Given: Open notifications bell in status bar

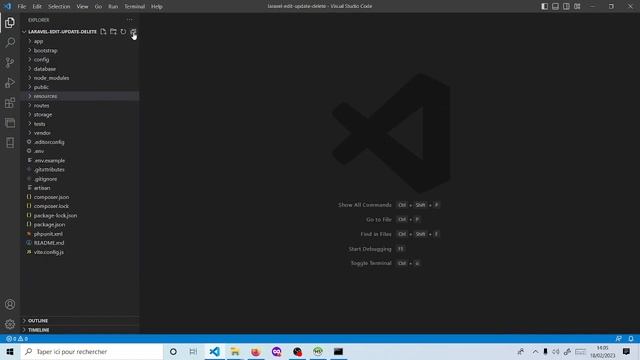Looking at the screenshot, I should 631,339.
